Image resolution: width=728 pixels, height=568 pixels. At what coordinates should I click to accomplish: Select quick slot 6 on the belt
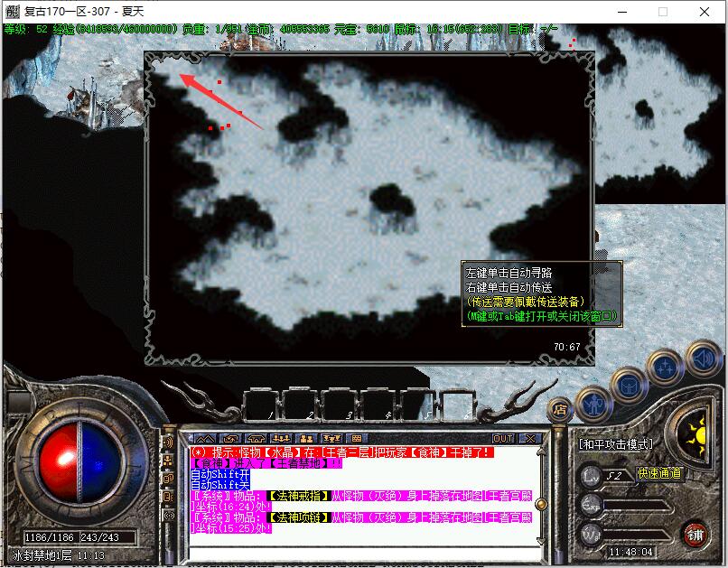tap(456, 405)
